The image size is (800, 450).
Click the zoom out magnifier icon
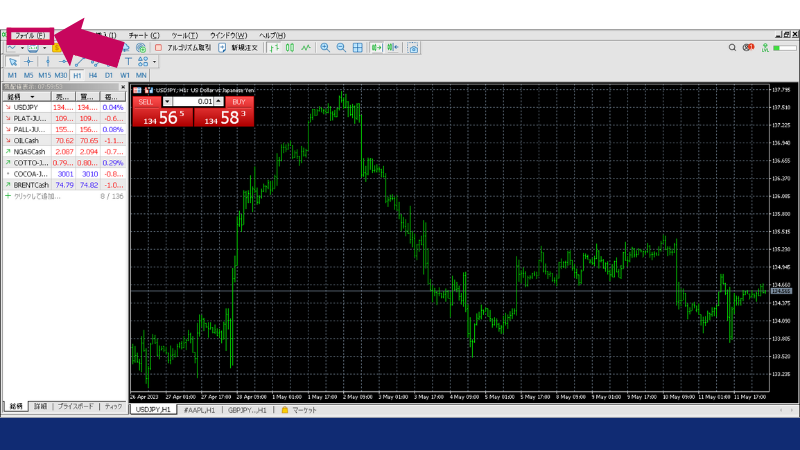point(341,47)
